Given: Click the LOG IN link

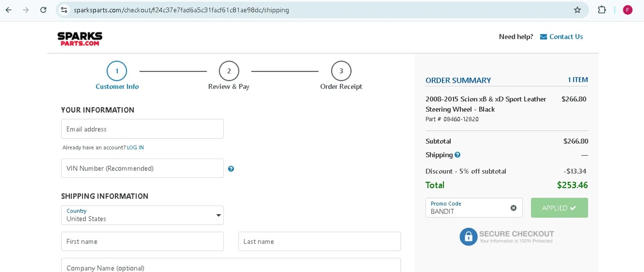Looking at the screenshot, I should point(135,148).
